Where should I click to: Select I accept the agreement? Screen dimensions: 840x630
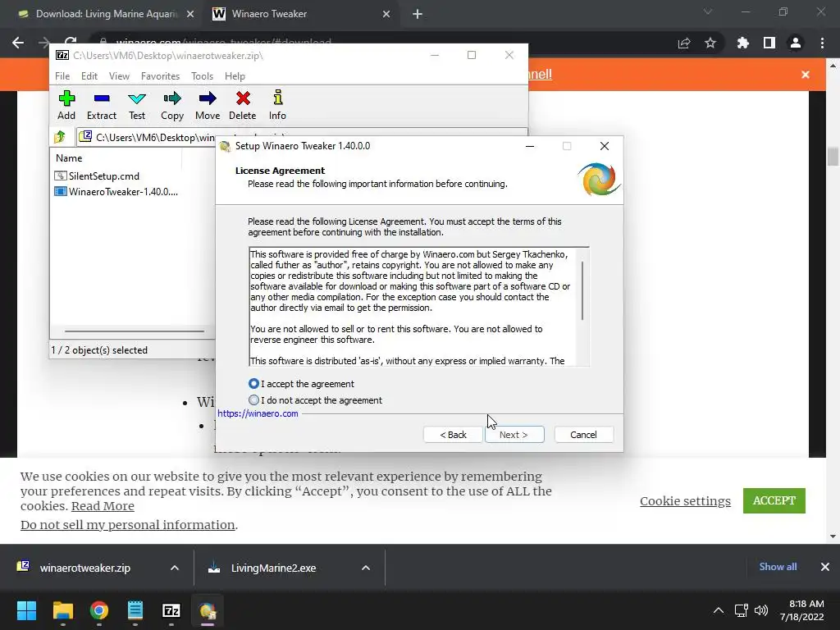301,384
